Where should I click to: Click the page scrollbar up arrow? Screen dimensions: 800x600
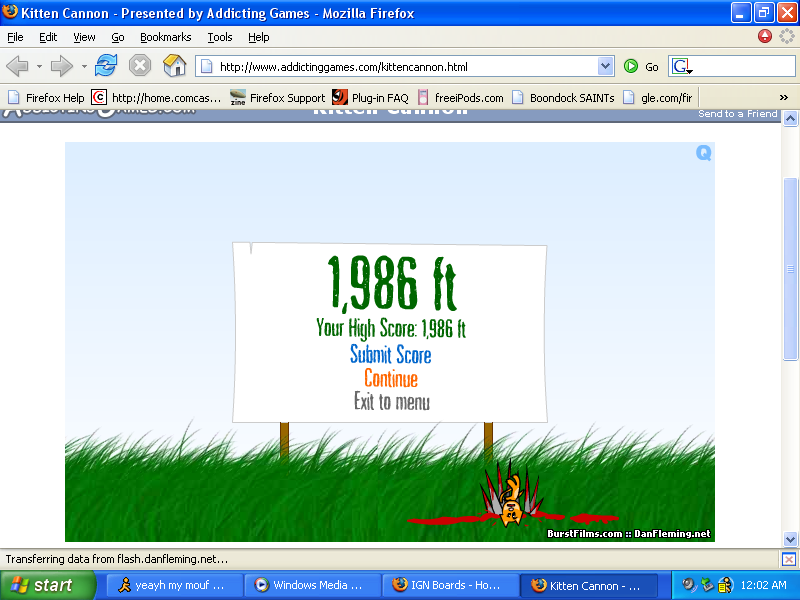[790, 119]
